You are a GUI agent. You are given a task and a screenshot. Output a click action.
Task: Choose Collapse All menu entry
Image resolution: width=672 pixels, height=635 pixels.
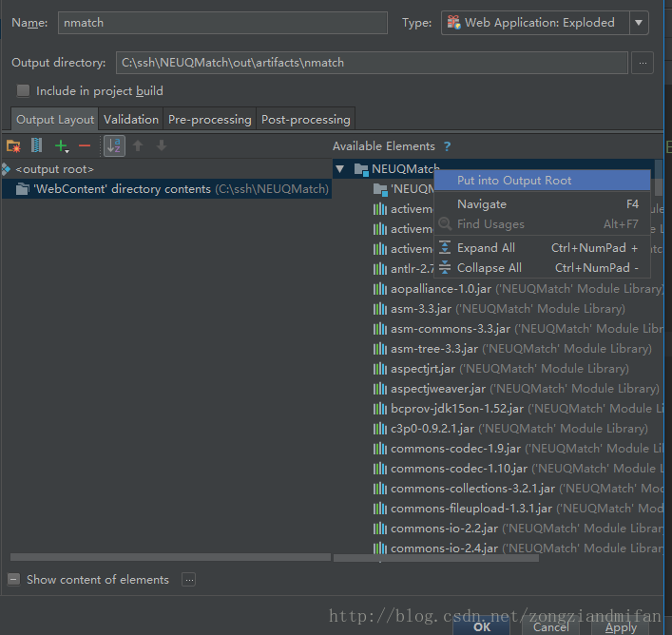542,268
